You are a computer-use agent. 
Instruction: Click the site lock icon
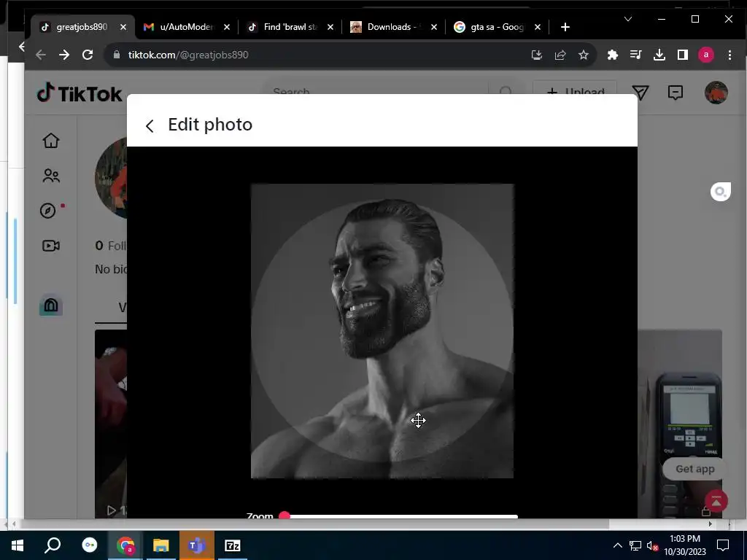click(x=117, y=55)
